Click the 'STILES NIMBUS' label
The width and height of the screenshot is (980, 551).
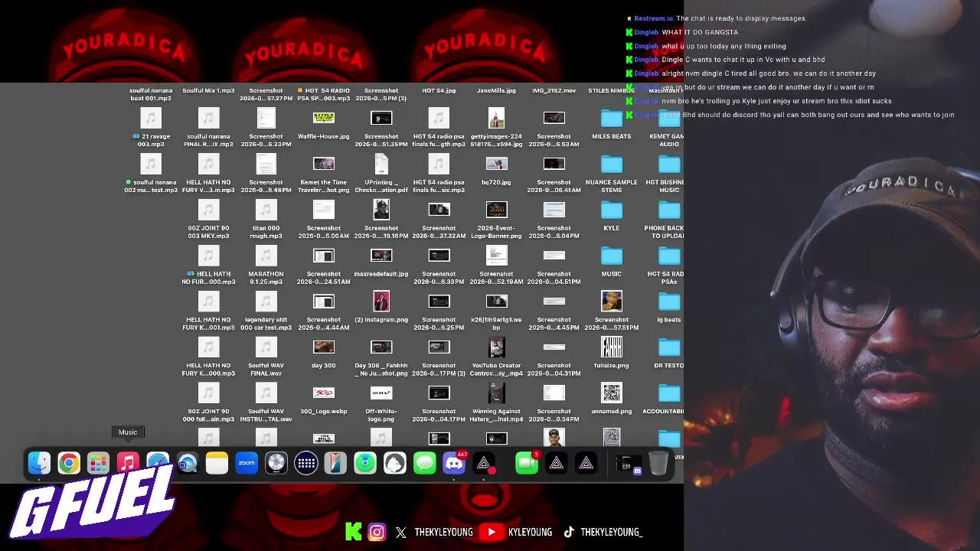(612, 90)
